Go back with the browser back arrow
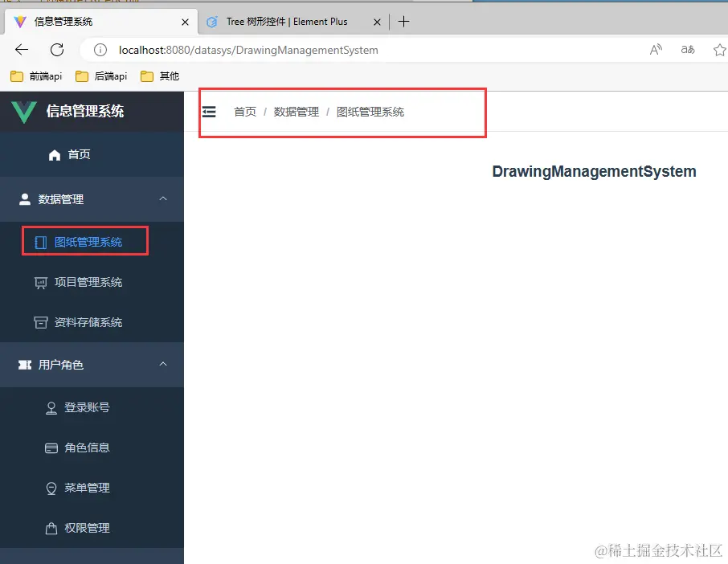Screen dimensions: 728x564 coord(22,50)
